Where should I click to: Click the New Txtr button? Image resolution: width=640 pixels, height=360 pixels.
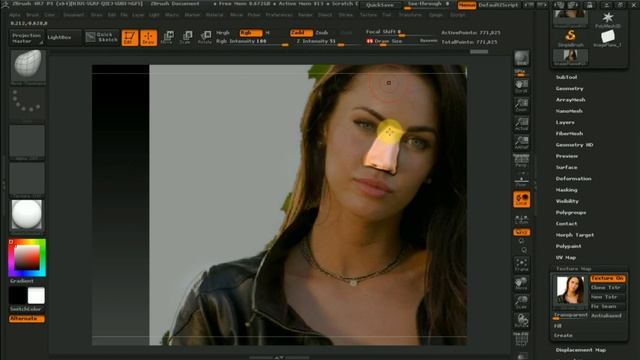[608, 297]
